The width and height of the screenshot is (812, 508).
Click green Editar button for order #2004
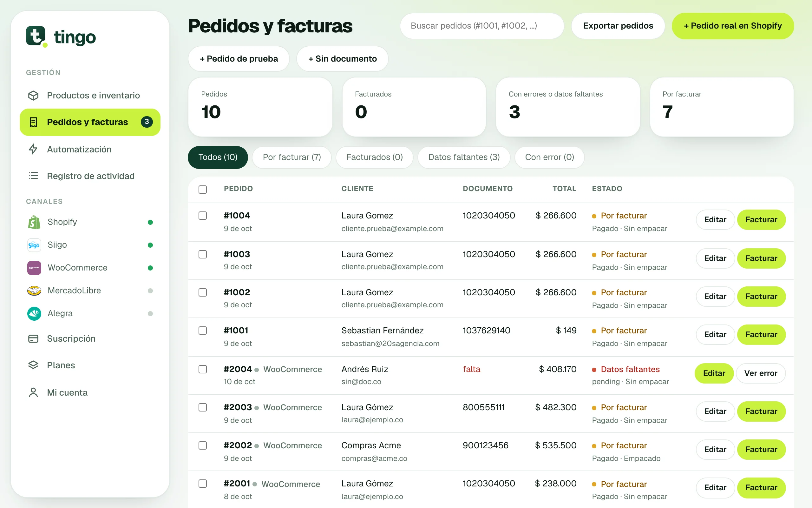(x=714, y=373)
